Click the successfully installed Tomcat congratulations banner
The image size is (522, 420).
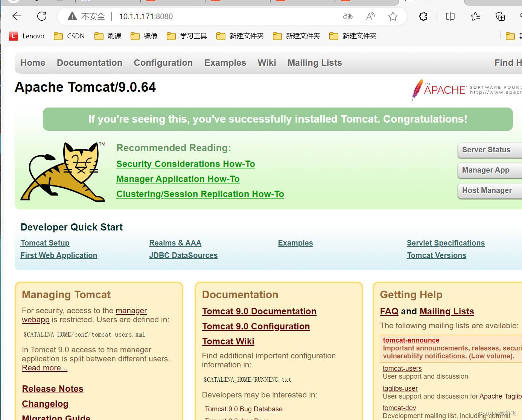pyautogui.click(x=278, y=119)
